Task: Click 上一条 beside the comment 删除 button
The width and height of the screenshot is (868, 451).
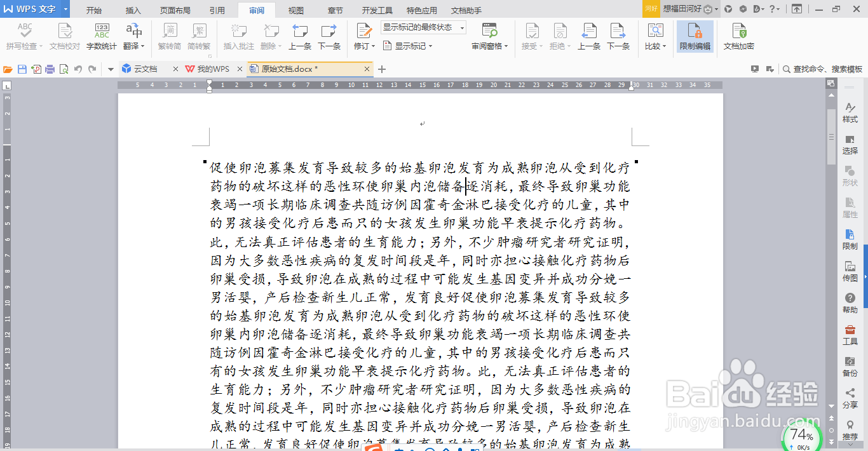Action: [300, 36]
